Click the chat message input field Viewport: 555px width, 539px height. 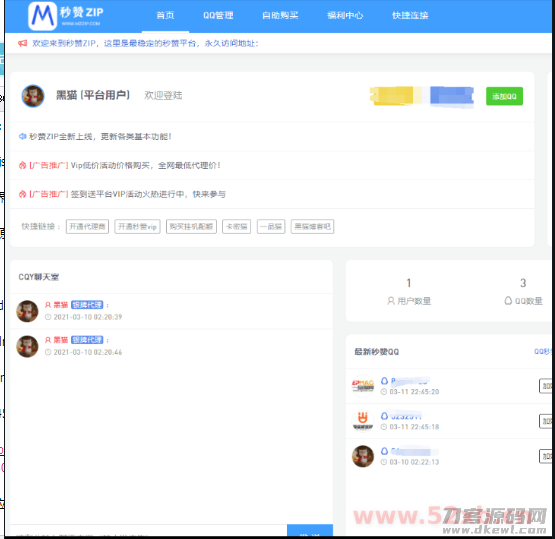148,531
